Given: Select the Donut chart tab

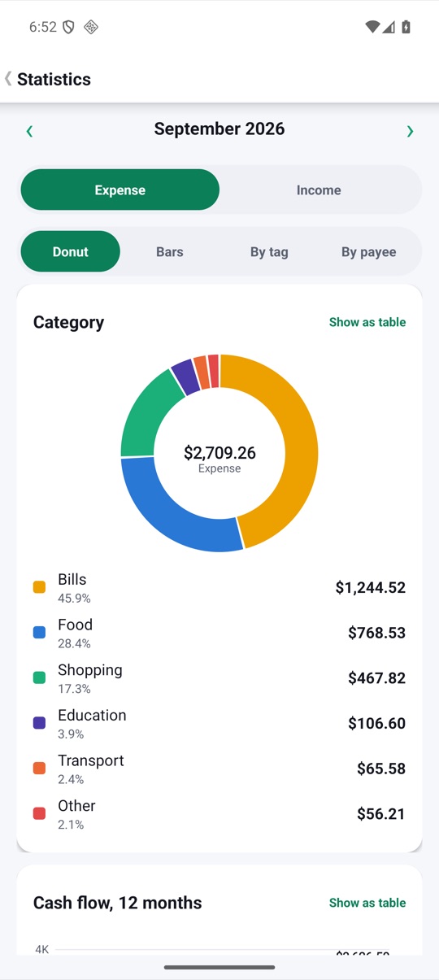Looking at the screenshot, I should coord(71,251).
